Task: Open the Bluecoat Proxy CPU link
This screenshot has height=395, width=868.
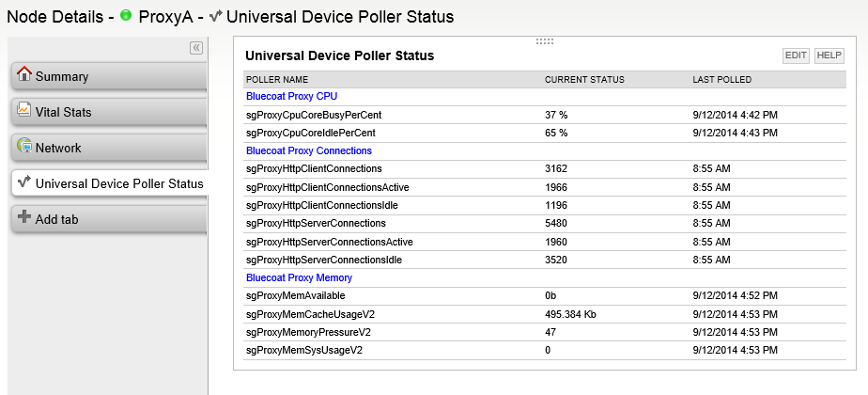Action: [x=292, y=96]
